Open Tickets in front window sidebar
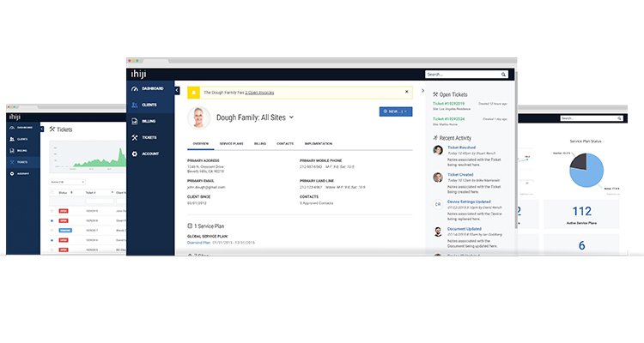Image resolution: width=644 pixels, height=343 pixels. click(x=150, y=137)
